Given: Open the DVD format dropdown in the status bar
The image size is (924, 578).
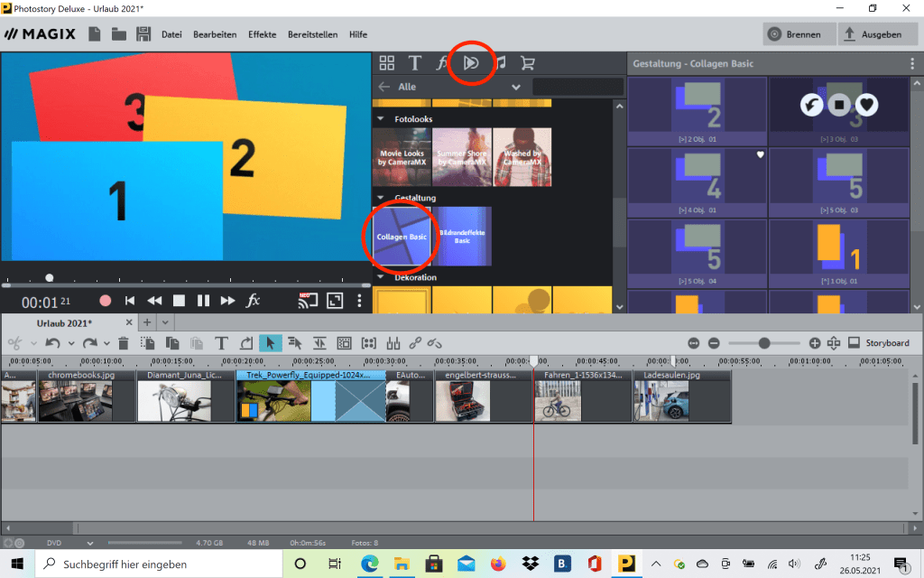Looking at the screenshot, I should click(90, 543).
